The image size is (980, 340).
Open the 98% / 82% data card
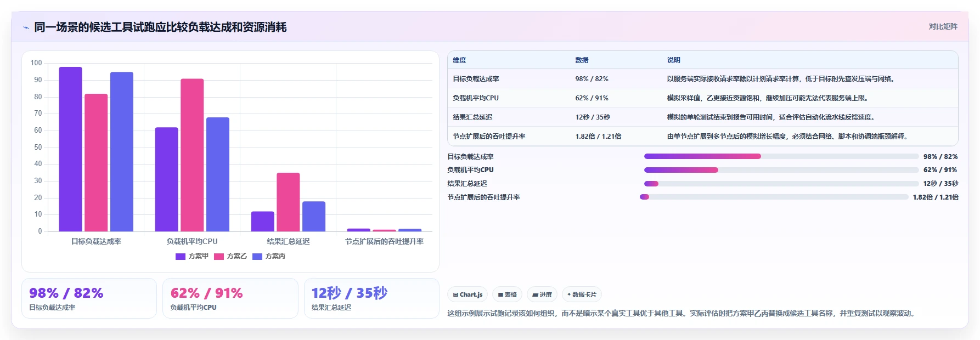pos(89,298)
